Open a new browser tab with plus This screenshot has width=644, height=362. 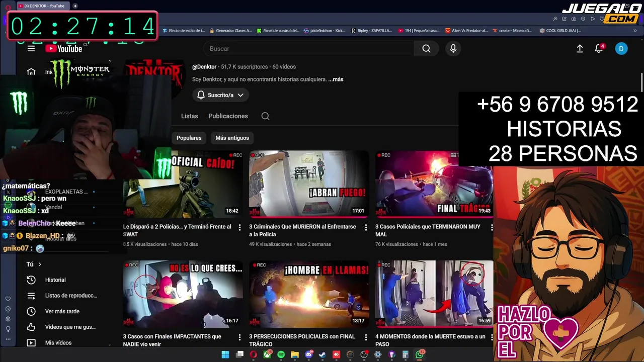point(75,6)
